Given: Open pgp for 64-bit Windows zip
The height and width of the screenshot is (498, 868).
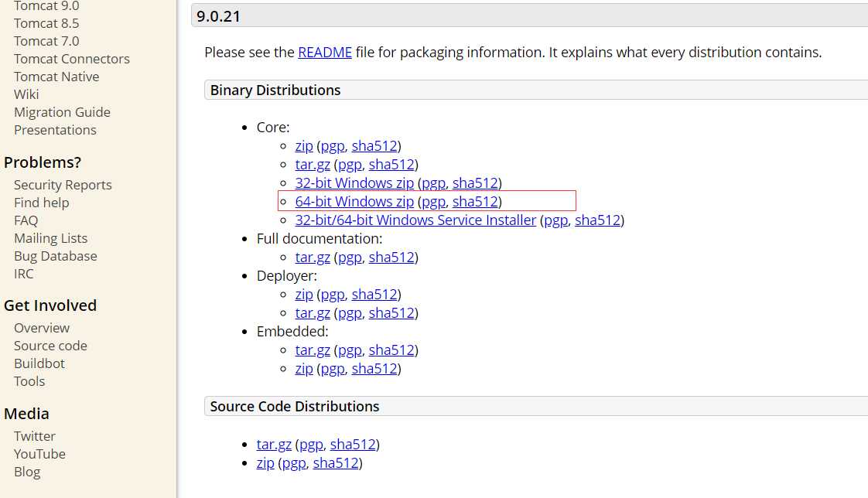Looking at the screenshot, I should (433, 202).
